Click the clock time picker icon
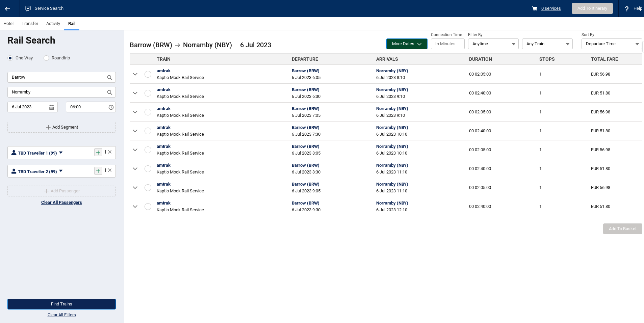 (x=111, y=107)
